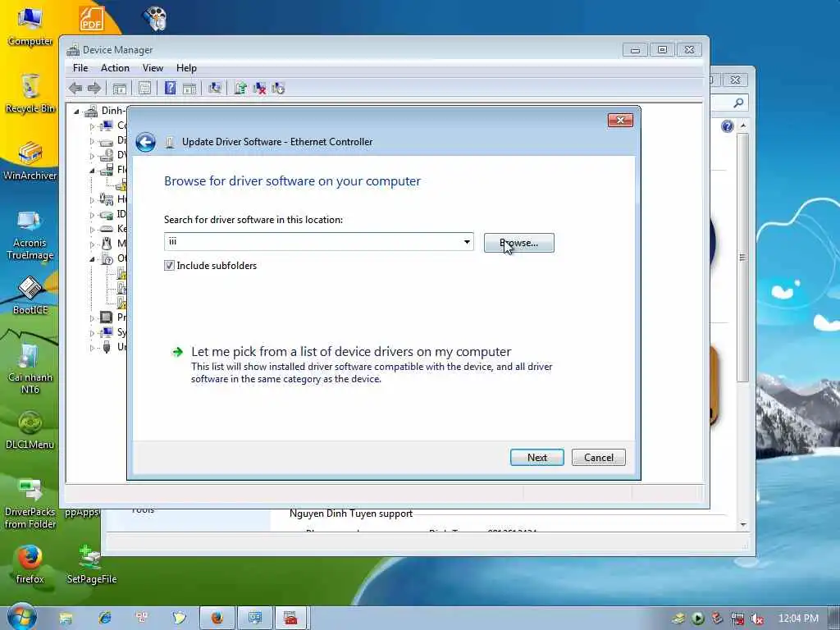Open the WinArchiver desktop icon
The width and height of the screenshot is (840, 630).
pyautogui.click(x=30, y=161)
